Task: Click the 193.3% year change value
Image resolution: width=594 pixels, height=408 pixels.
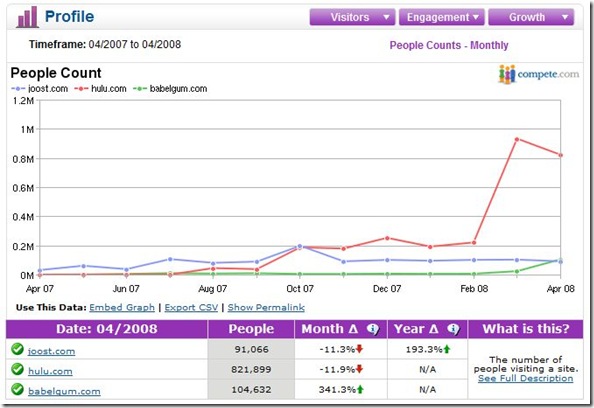Action: click(424, 349)
